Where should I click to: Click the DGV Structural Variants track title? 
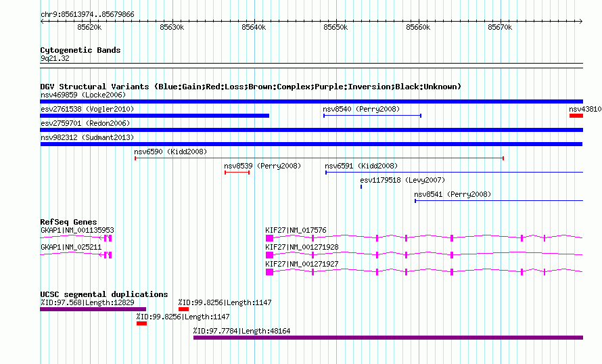[251, 87]
